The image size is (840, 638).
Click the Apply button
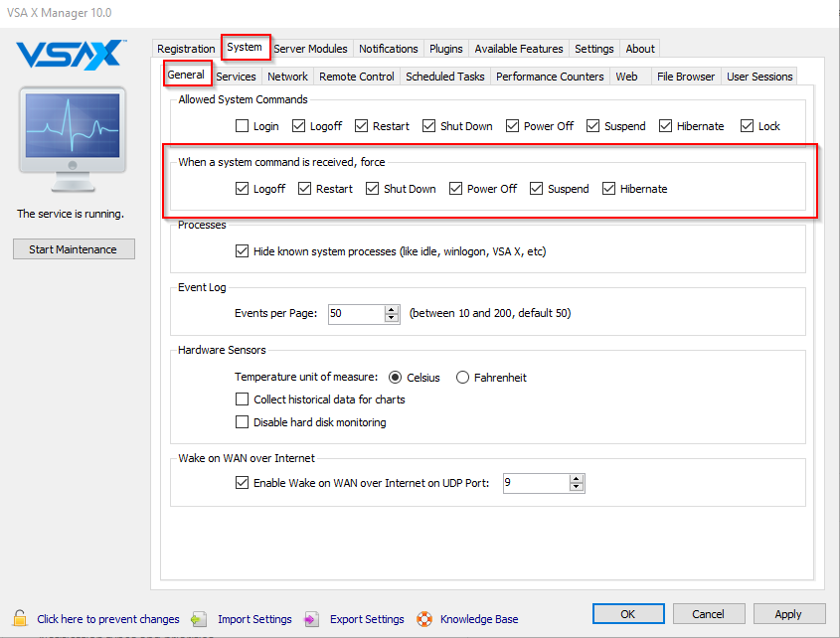(x=788, y=614)
